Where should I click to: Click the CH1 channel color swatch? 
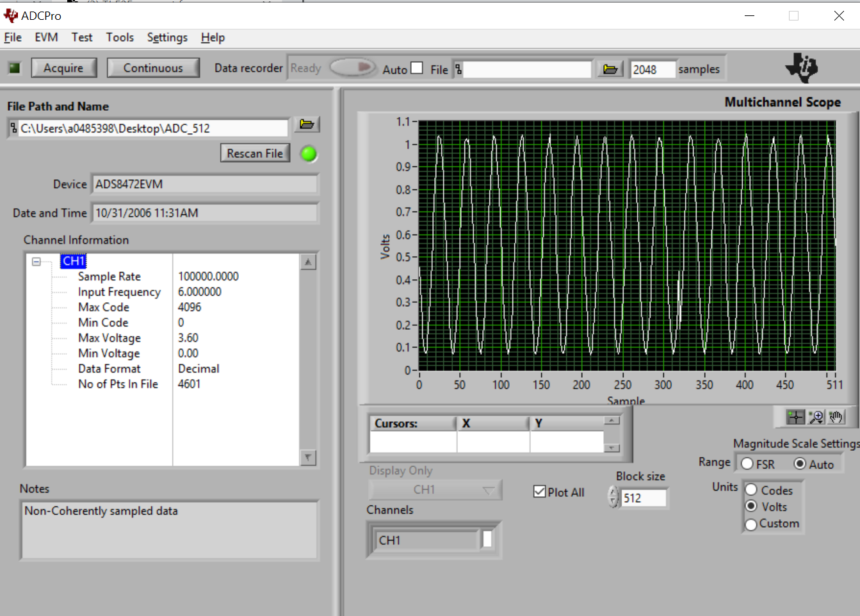(x=487, y=540)
